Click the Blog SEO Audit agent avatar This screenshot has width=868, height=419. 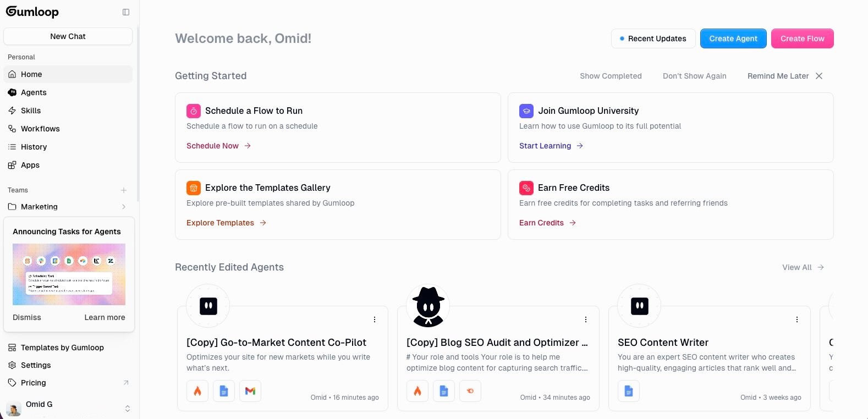click(428, 306)
